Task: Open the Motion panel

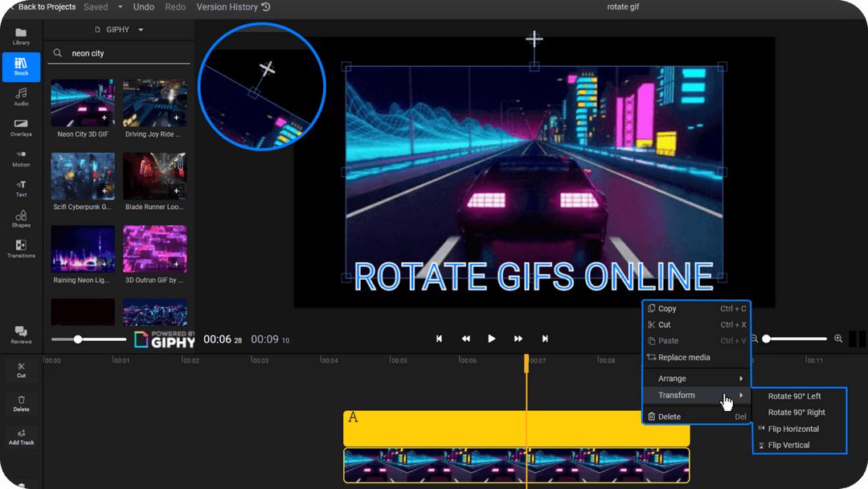Action: tap(21, 158)
